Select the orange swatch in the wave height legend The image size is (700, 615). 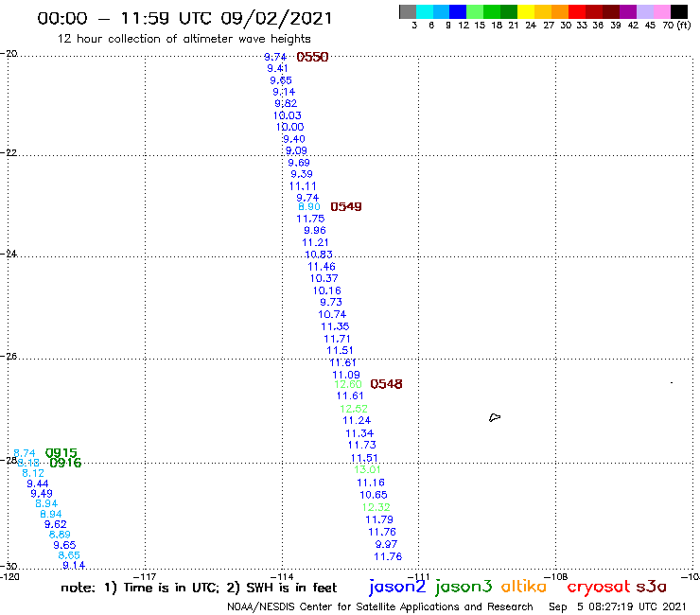point(560,11)
